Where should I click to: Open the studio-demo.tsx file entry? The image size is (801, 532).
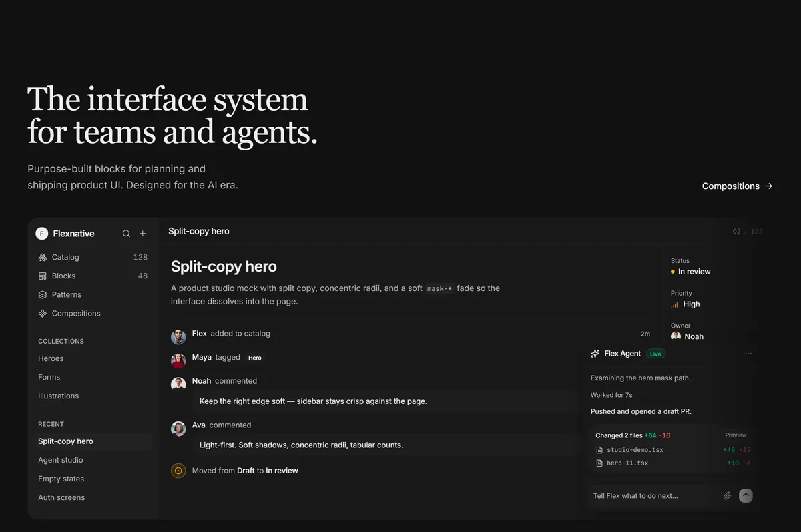coord(629,450)
